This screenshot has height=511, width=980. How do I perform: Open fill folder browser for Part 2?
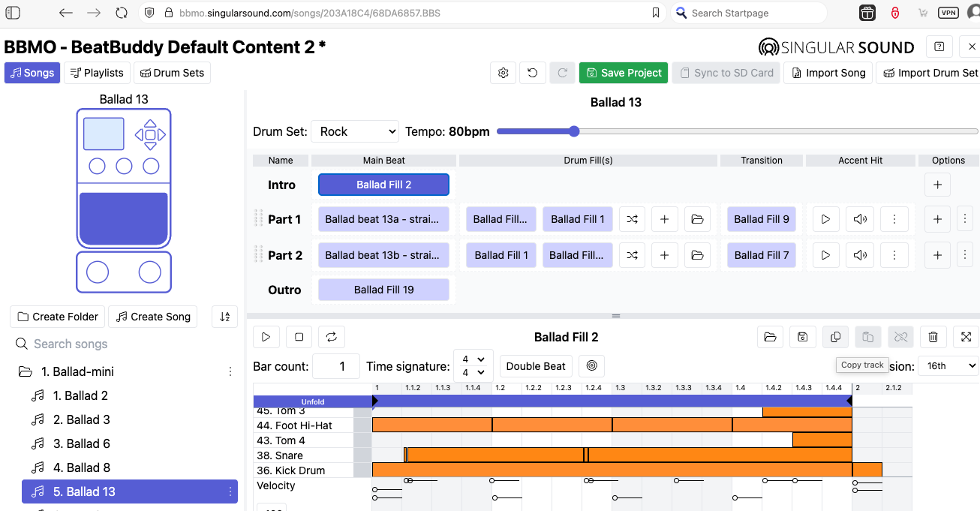(697, 255)
